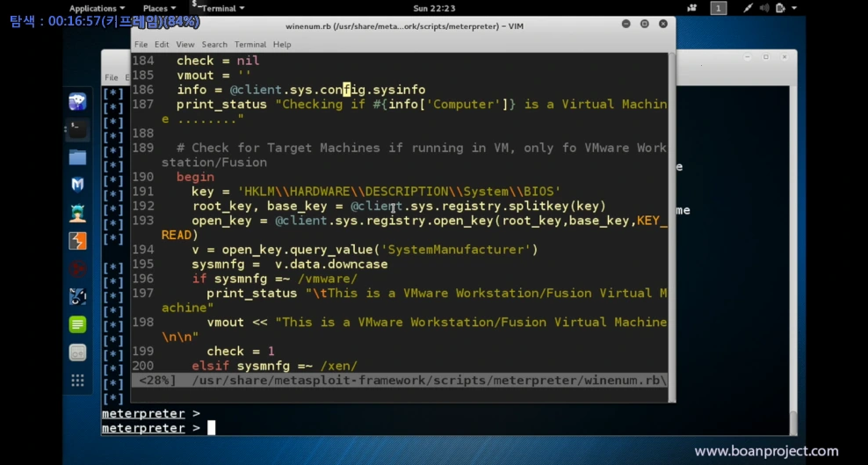Open View menu in VIM window
The image size is (868, 465).
[x=185, y=44]
